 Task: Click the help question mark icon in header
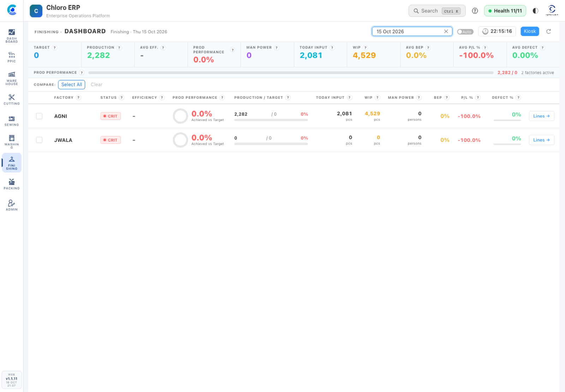pos(475,11)
